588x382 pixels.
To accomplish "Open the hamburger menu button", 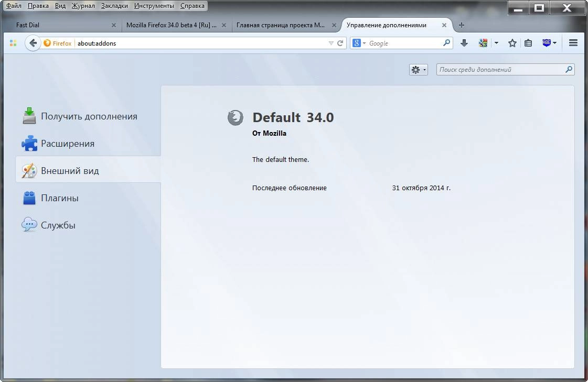I will click(573, 43).
